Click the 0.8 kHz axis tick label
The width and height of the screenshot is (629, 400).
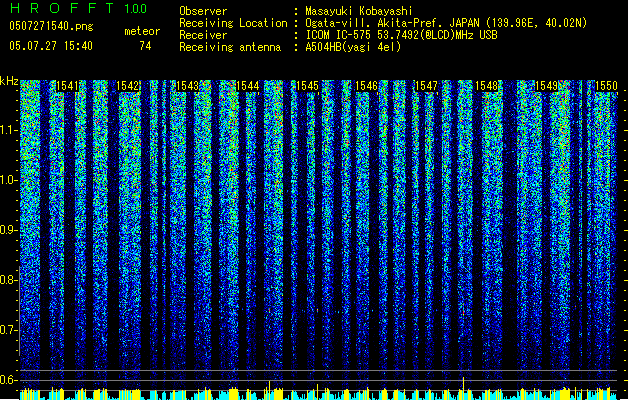tap(8, 280)
